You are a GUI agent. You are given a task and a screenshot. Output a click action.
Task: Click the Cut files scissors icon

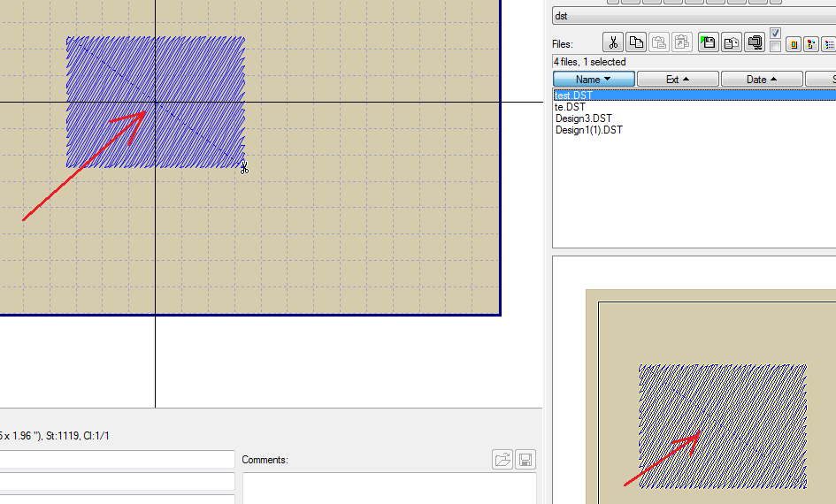tap(613, 42)
